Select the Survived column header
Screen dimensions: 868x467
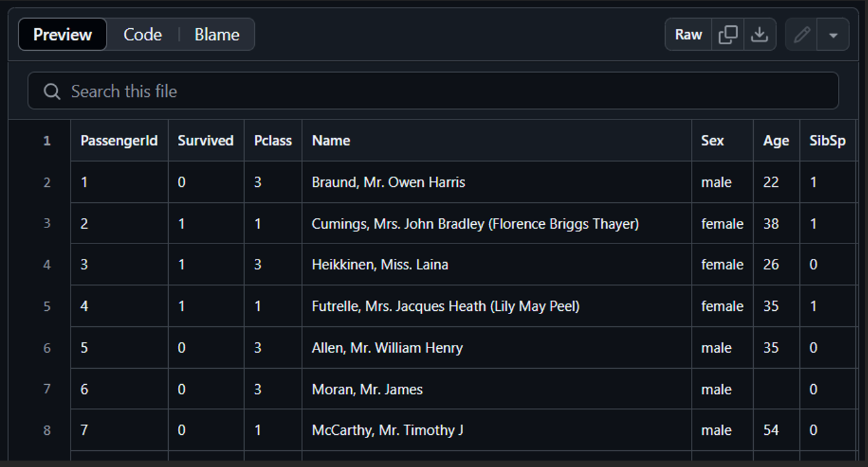(206, 141)
